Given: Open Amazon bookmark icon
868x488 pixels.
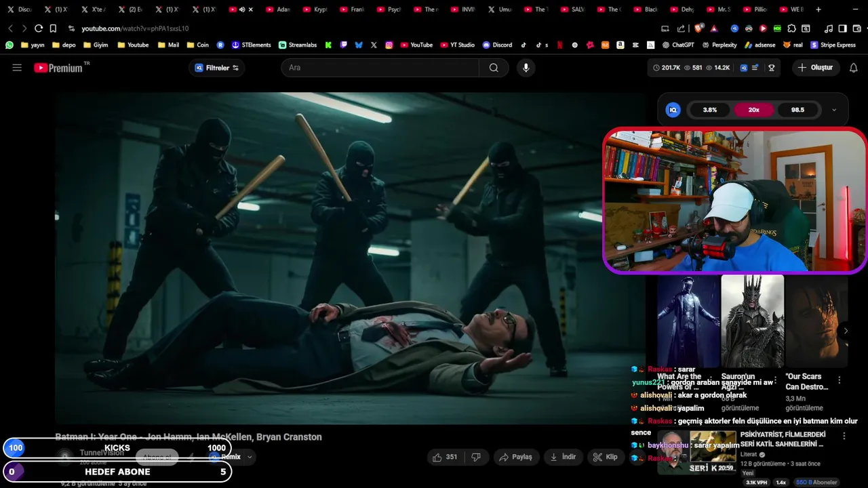Looking at the screenshot, I should (x=620, y=45).
